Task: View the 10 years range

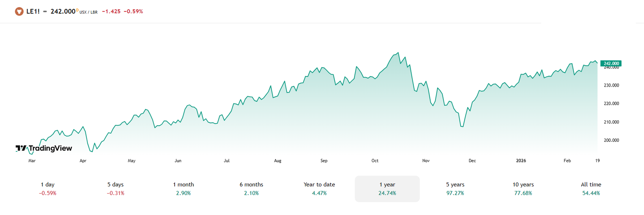Action: point(523,189)
